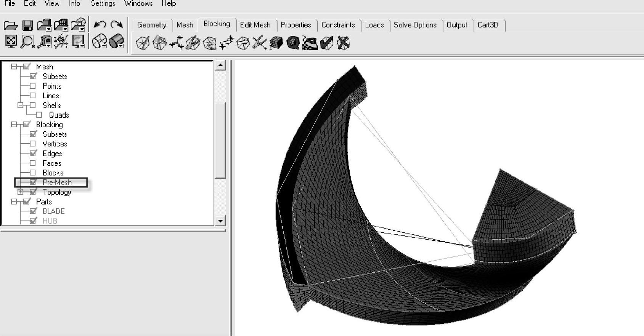Collapse the Parts tree node
The image size is (644, 336).
click(x=14, y=202)
